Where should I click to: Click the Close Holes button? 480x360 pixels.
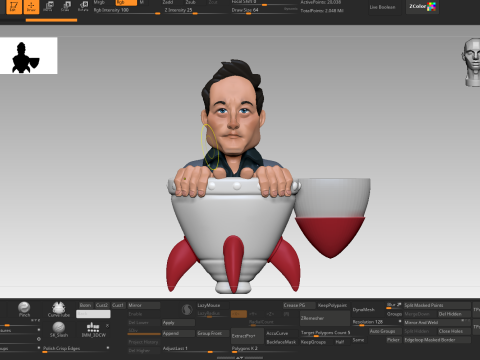point(454,331)
